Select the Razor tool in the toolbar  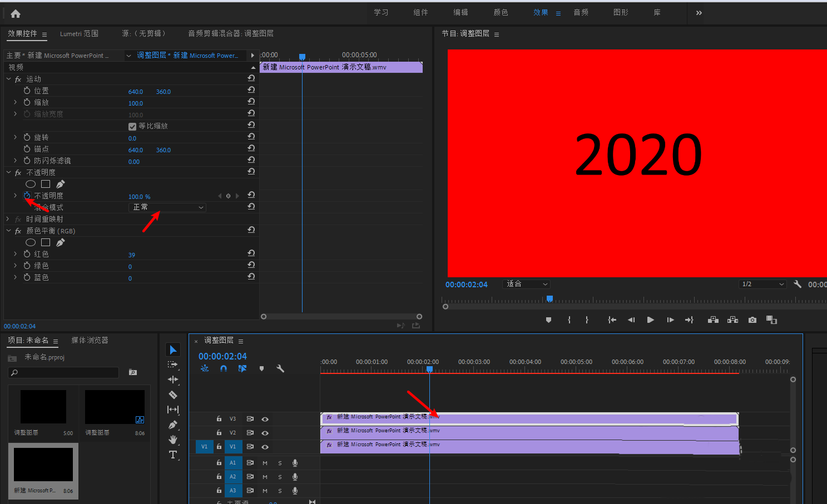173,395
